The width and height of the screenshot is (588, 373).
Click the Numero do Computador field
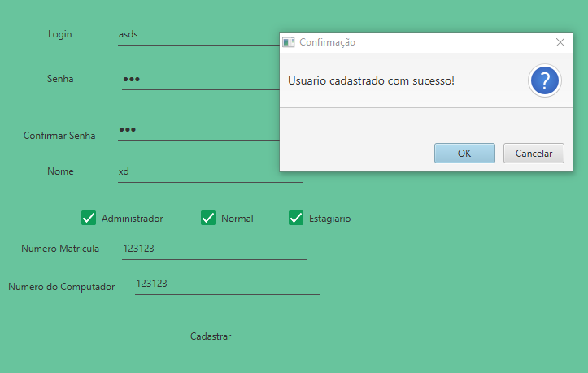[227, 284]
